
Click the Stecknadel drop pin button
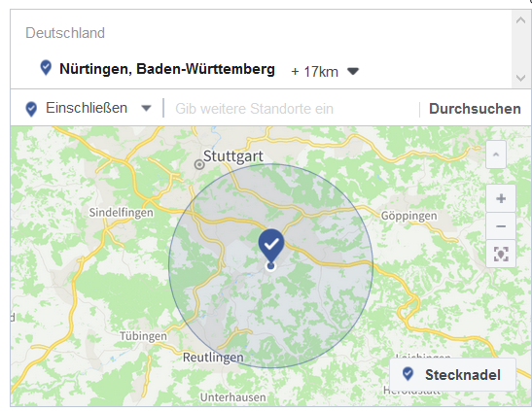click(452, 375)
